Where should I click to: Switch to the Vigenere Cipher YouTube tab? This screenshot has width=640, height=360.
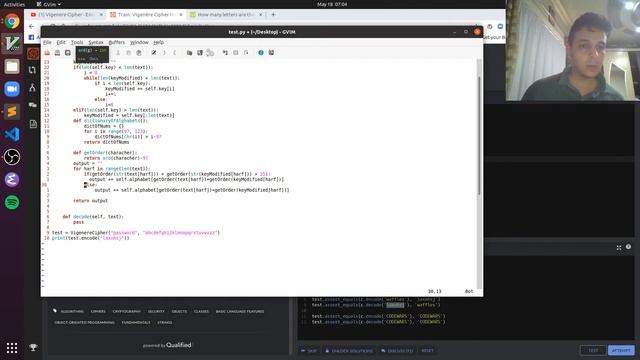tap(67, 15)
